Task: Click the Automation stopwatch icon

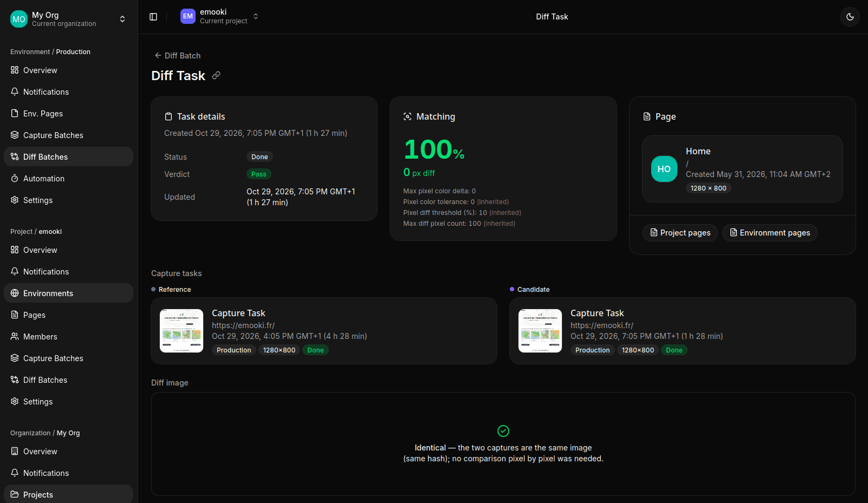Action: [15, 178]
